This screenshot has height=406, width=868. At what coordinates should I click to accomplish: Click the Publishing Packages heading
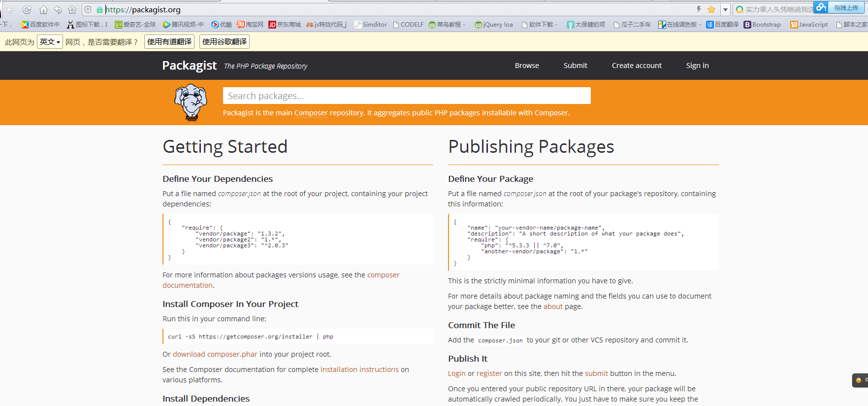coord(531,147)
